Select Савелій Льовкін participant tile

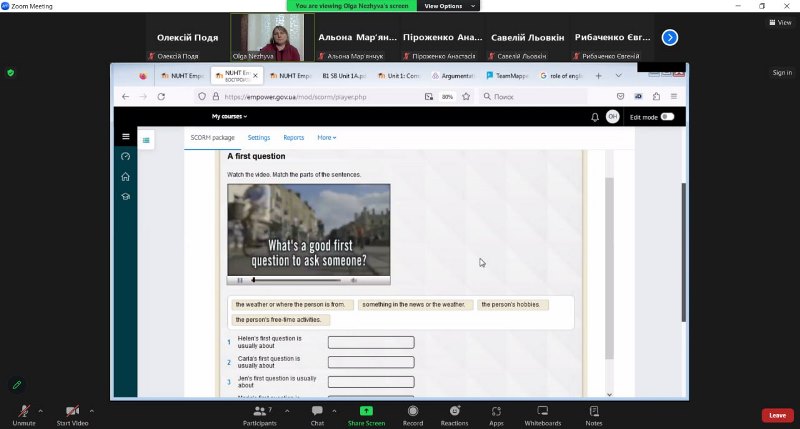[528, 37]
